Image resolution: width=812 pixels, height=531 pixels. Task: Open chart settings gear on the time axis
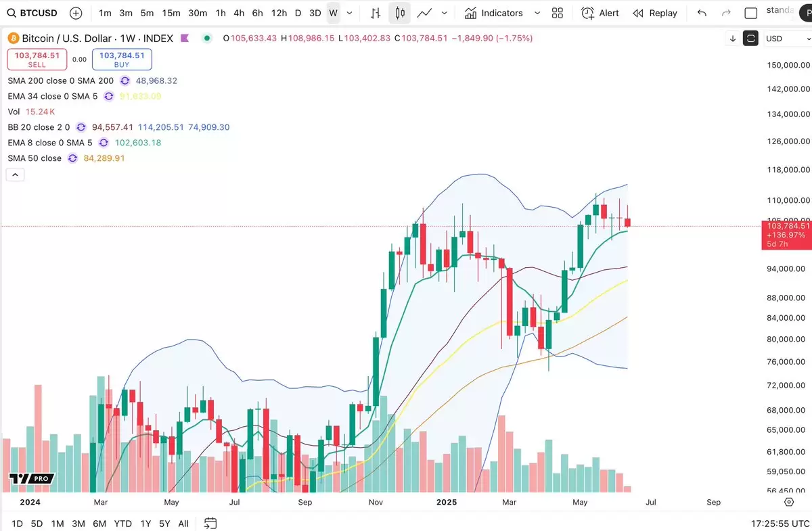[789, 502]
